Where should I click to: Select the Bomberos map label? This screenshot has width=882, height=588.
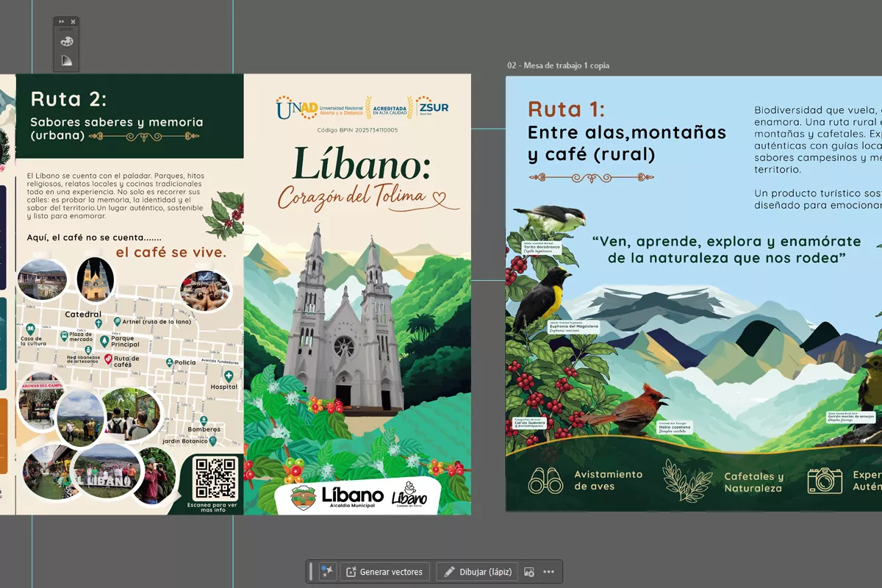point(204,429)
